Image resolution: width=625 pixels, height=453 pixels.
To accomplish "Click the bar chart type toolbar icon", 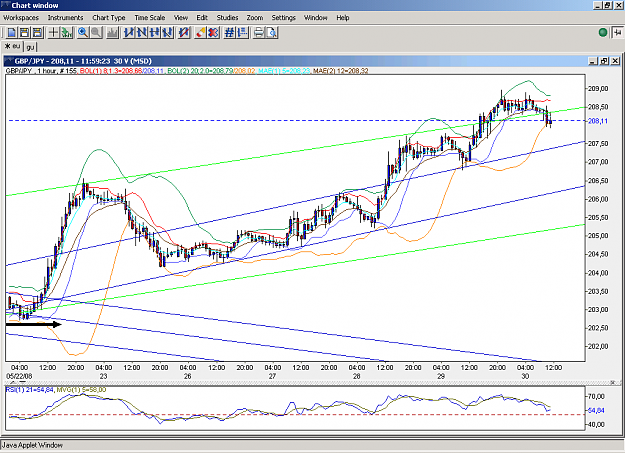I will coord(112,32).
